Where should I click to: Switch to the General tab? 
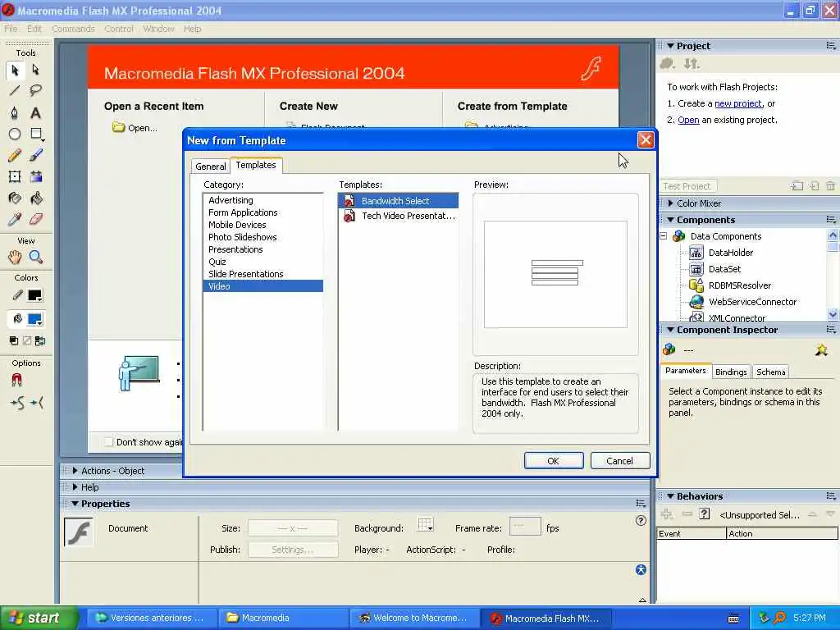pyautogui.click(x=211, y=167)
